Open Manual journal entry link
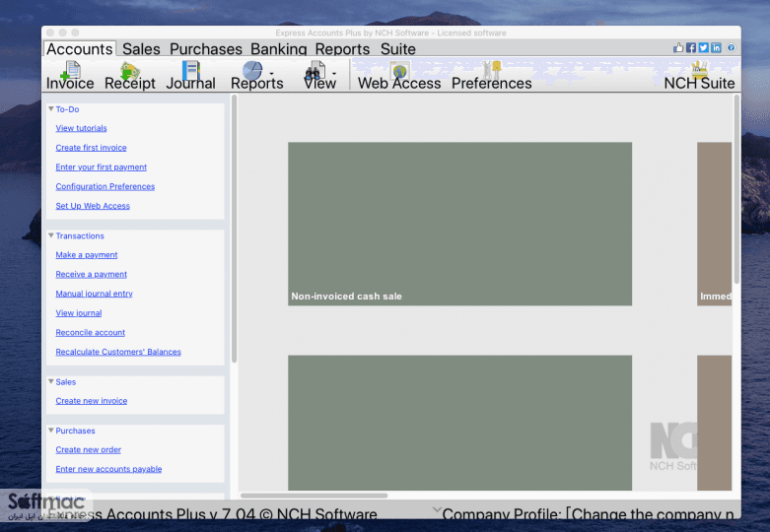The height and width of the screenshot is (532, 770). click(95, 294)
